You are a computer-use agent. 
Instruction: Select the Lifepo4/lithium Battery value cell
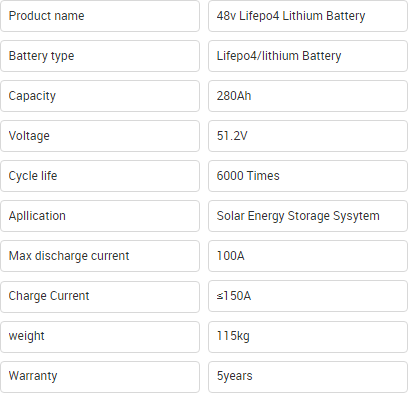click(x=308, y=56)
